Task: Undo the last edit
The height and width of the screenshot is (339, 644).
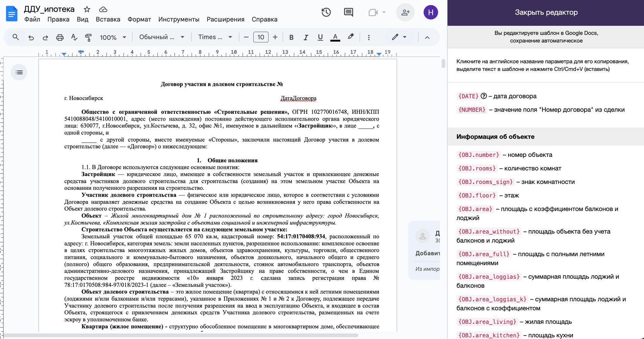Action: click(31, 37)
